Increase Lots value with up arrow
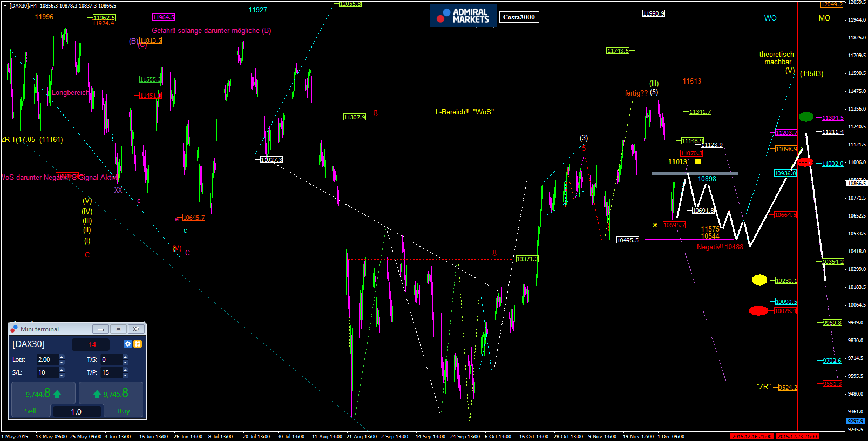The image size is (868, 441). (x=62, y=357)
